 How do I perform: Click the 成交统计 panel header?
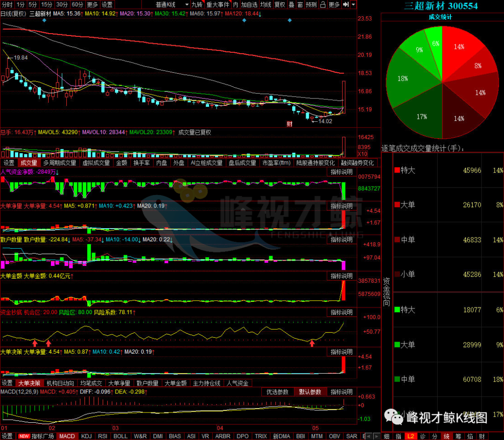[441, 17]
